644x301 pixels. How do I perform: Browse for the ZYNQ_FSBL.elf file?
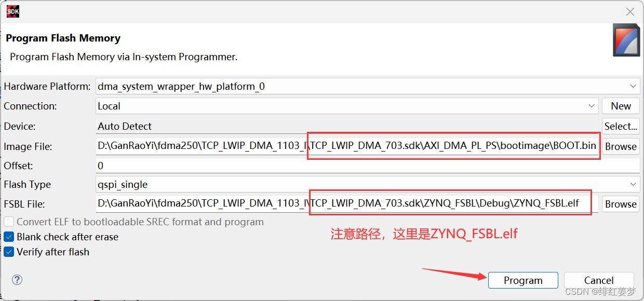[x=621, y=203]
